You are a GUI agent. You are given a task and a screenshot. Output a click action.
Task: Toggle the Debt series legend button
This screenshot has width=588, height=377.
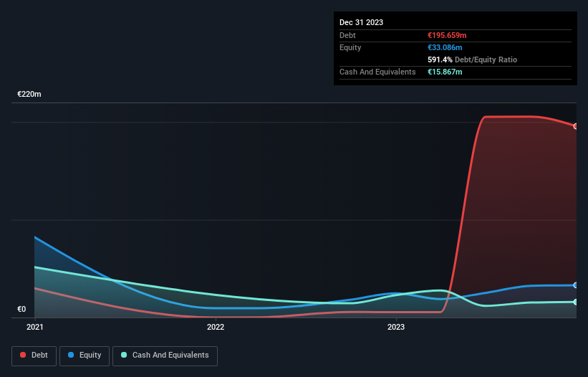(x=34, y=355)
